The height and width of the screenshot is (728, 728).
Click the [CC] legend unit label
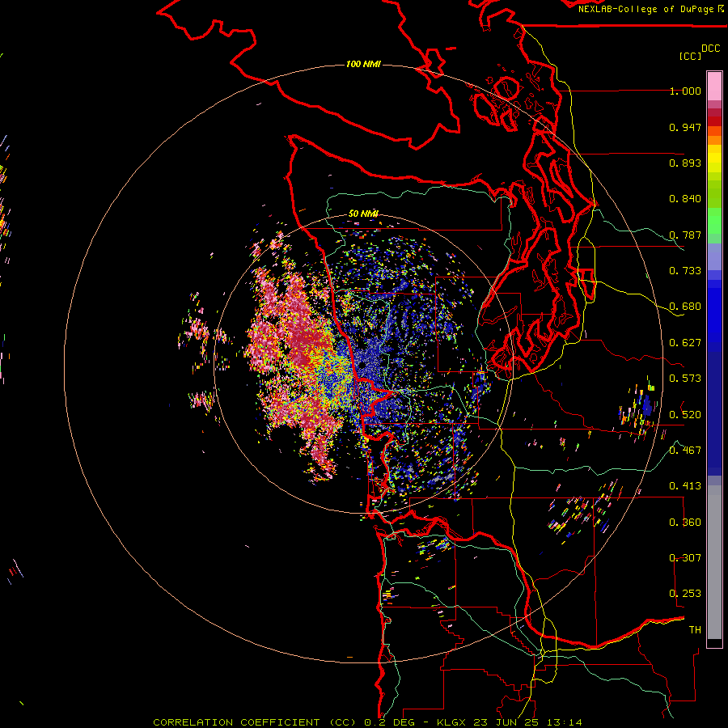pos(690,56)
